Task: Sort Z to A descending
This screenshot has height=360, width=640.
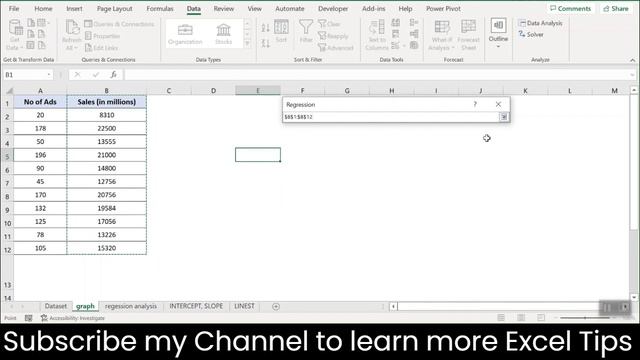Action: click(x=266, y=43)
